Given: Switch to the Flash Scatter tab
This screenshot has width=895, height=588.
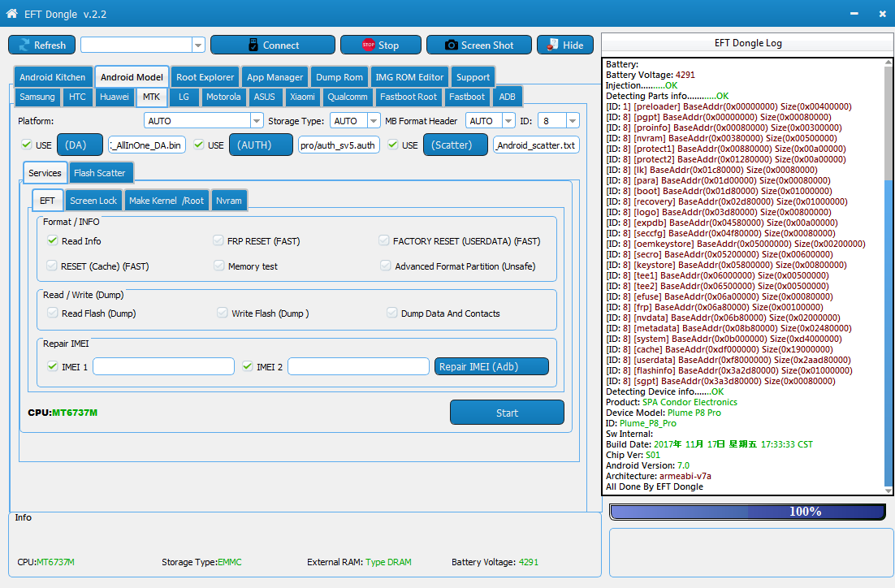Looking at the screenshot, I should click(99, 173).
